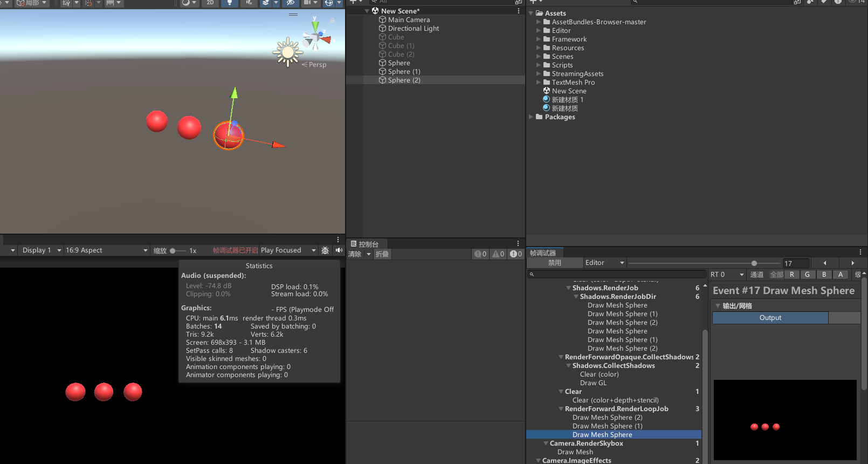Click the frame debugger event slider handle
Image resolution: width=868 pixels, height=464 pixels.
[754, 263]
